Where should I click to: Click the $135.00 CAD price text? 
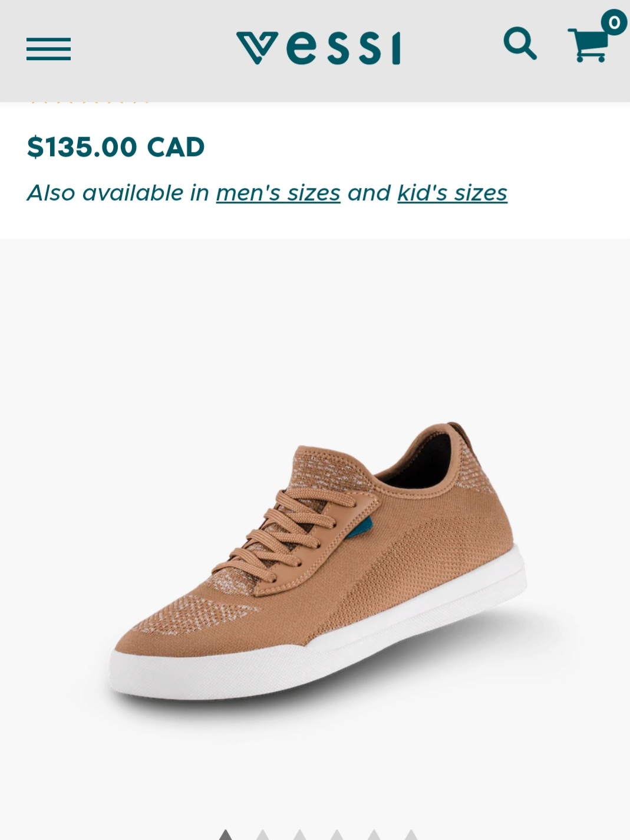pyautogui.click(x=116, y=147)
